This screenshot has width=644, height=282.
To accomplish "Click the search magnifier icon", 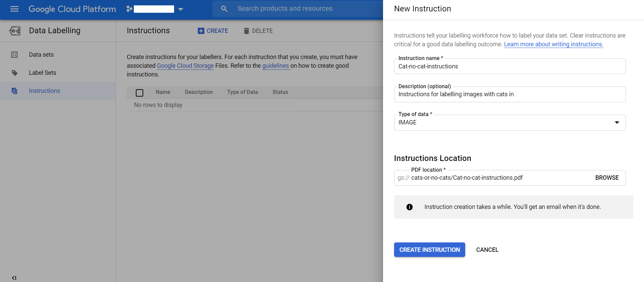I will pyautogui.click(x=224, y=9).
